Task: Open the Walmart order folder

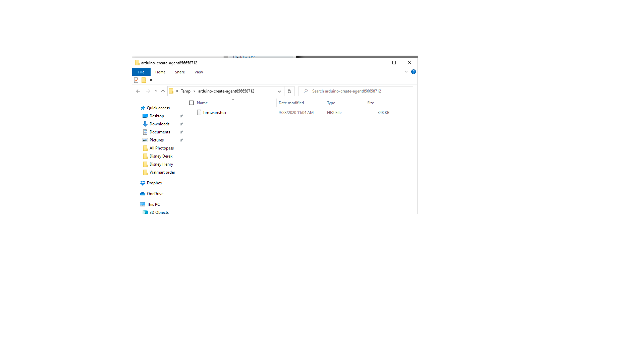Action: coord(162,172)
